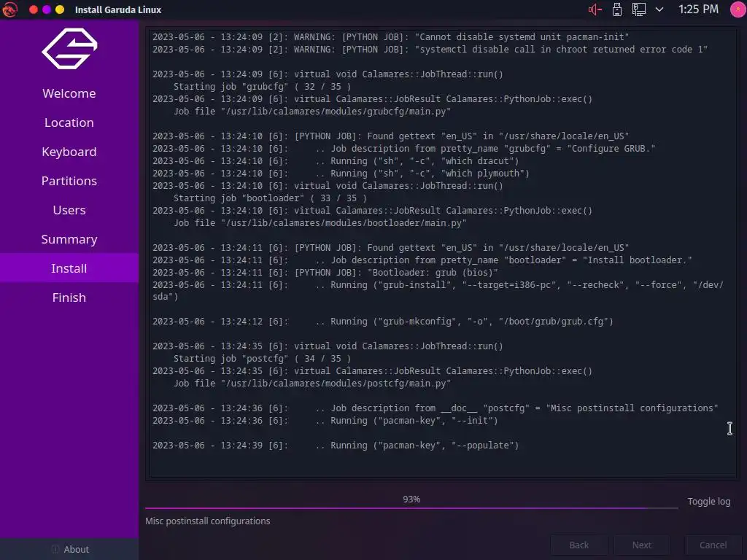
Task: Click the muted volume tray icon
Action: (595, 9)
